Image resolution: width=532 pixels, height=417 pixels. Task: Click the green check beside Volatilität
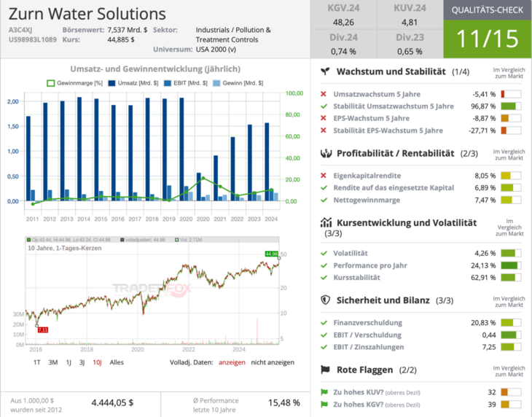tap(324, 253)
